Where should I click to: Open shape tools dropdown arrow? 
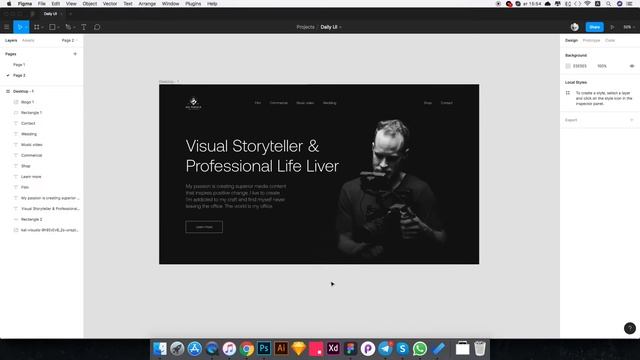[58, 27]
